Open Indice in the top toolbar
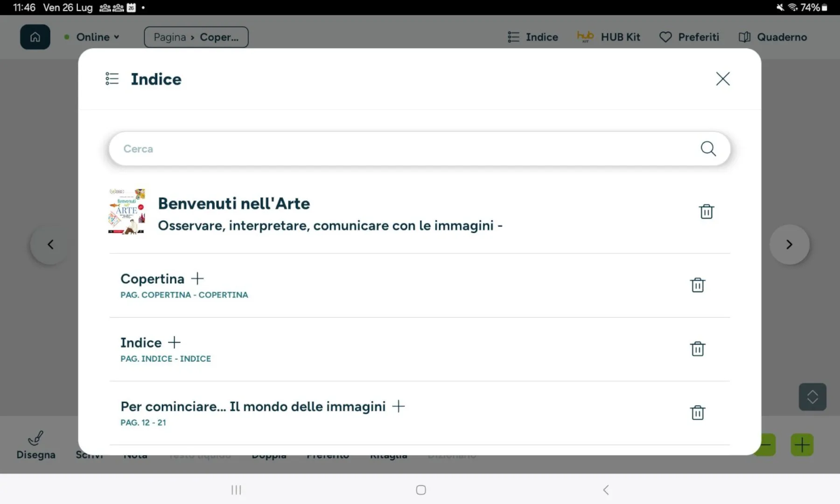Screen dimensions: 840x504 (532, 37)
